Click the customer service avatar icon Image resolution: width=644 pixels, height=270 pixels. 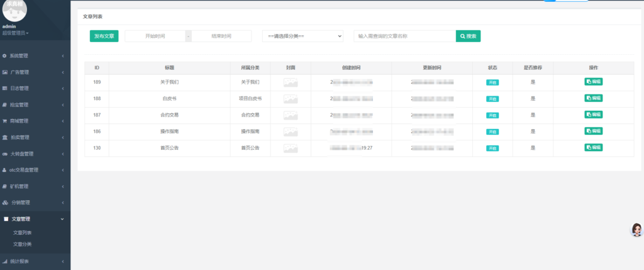point(636,230)
